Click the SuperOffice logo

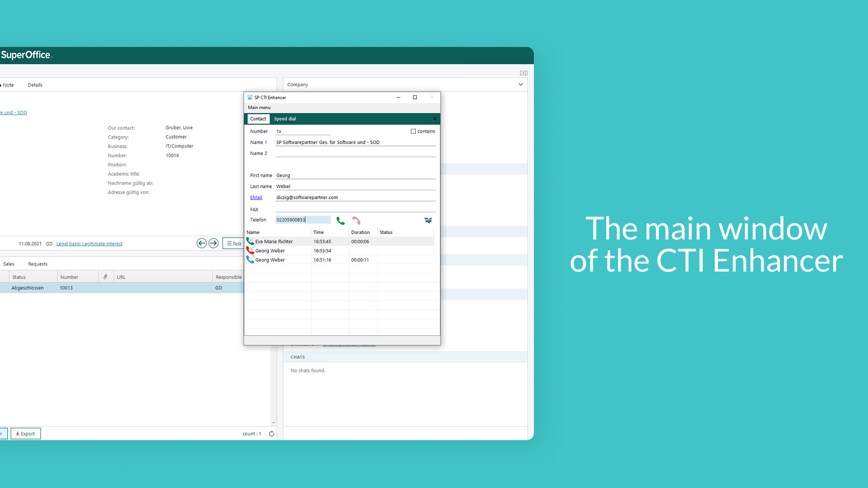(x=26, y=55)
